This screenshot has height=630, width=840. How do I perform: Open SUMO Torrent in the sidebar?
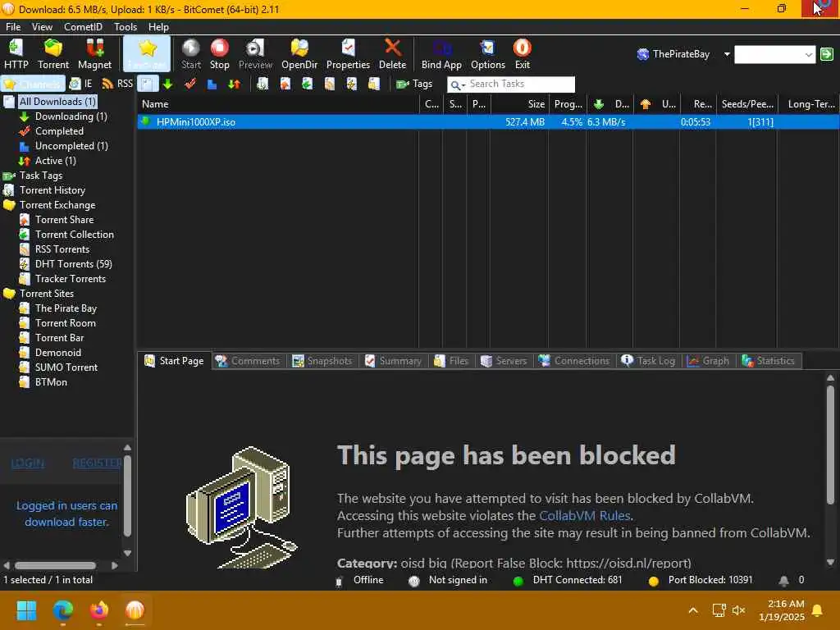point(66,367)
